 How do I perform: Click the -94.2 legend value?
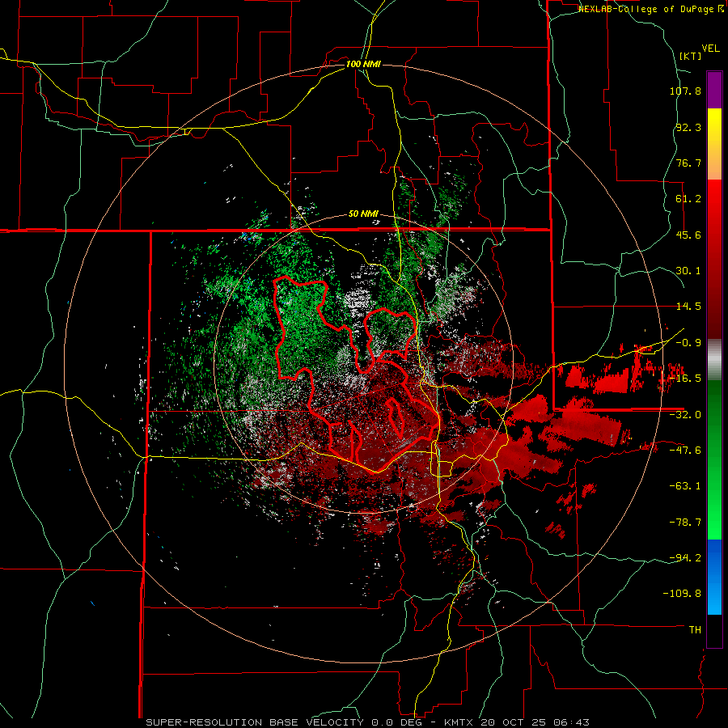pos(685,557)
